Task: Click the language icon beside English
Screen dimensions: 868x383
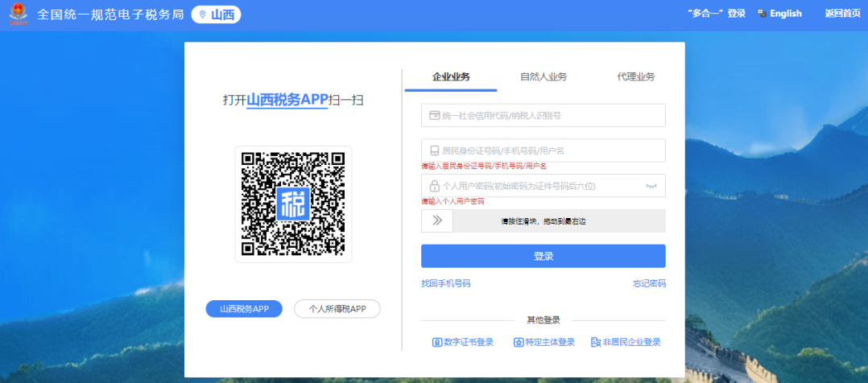Action: coord(762,14)
